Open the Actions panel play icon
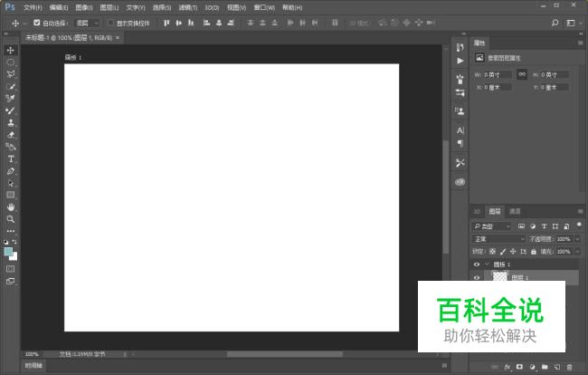Viewport: 588px width, 375px height. (x=460, y=61)
